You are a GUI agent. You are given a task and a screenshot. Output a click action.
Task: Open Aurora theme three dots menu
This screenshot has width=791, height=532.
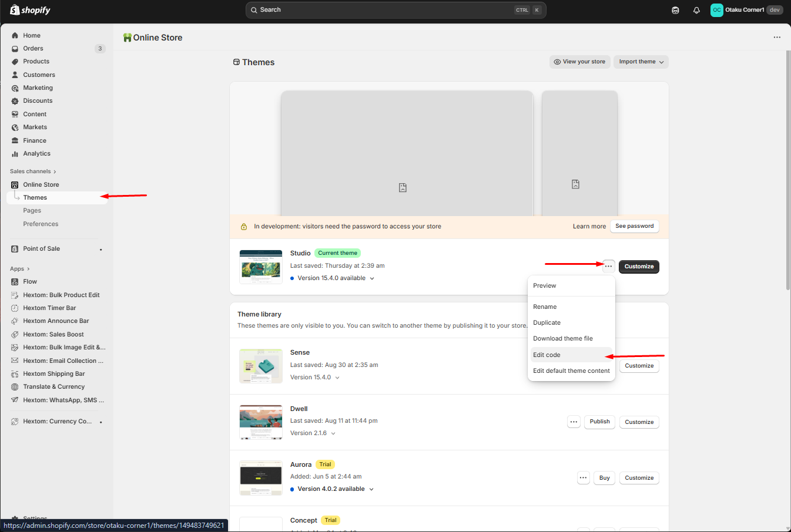tap(584, 478)
